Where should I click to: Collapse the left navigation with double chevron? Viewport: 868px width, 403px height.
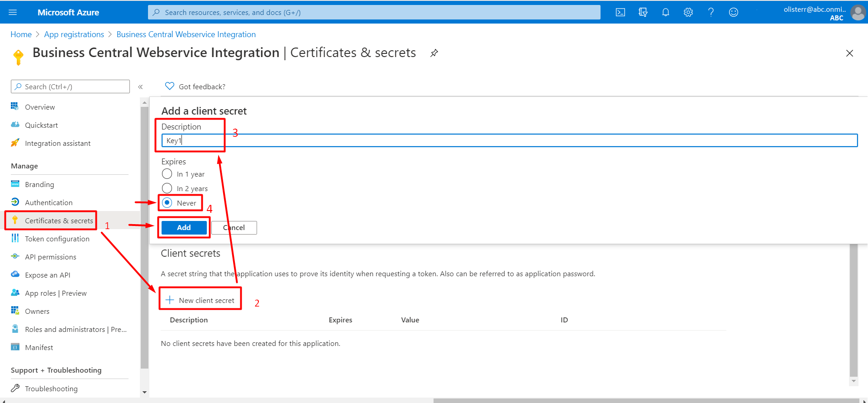[140, 86]
